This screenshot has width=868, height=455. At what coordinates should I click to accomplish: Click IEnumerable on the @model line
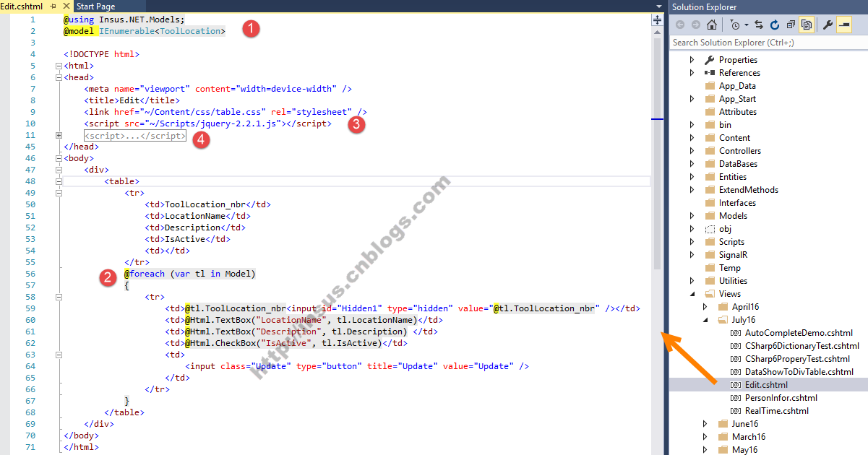[x=126, y=31]
